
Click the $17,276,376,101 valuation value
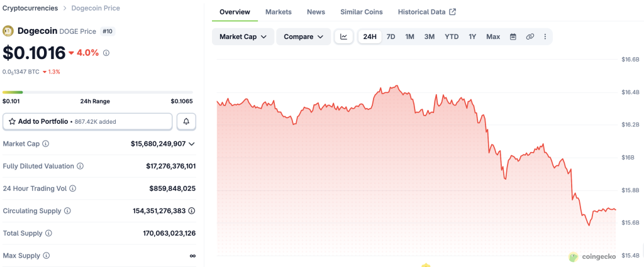pyautogui.click(x=171, y=166)
